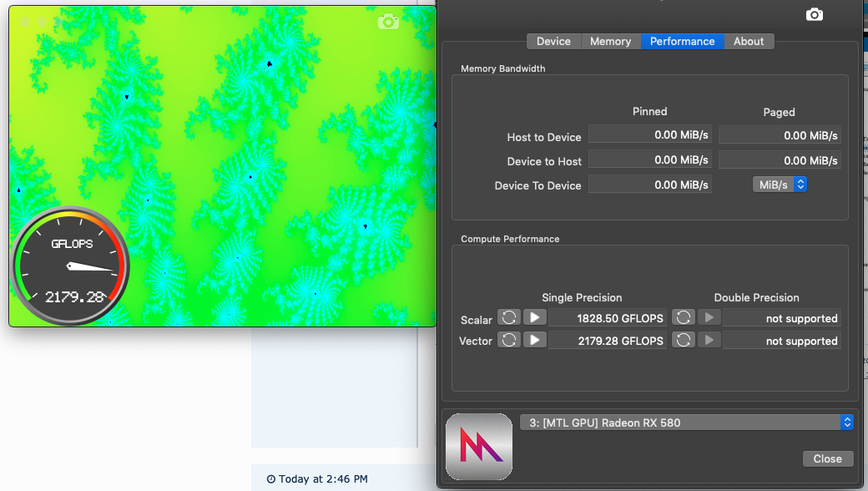The image size is (868, 491).
Task: Click the Metal logo icon
Action: pos(479,446)
